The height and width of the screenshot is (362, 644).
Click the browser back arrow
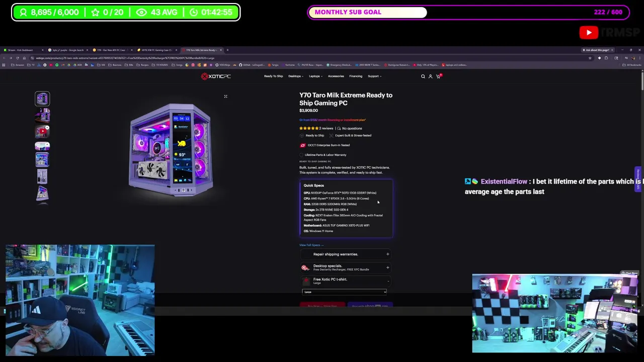pyautogui.click(x=4, y=58)
